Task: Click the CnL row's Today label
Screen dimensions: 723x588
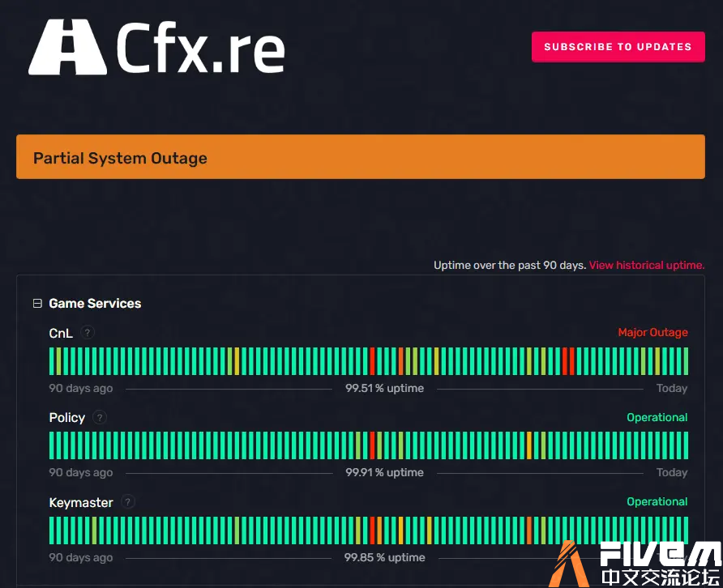Action: (672, 389)
